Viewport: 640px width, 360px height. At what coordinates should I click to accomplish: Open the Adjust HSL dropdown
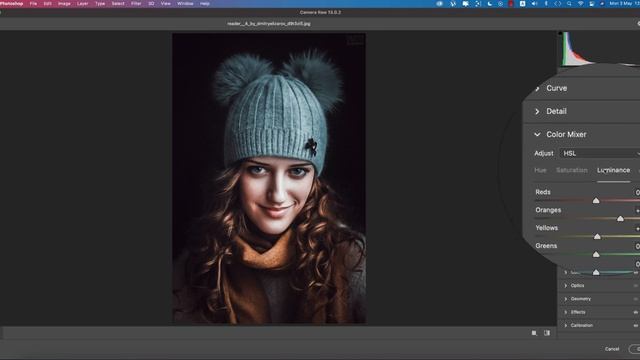tap(599, 153)
